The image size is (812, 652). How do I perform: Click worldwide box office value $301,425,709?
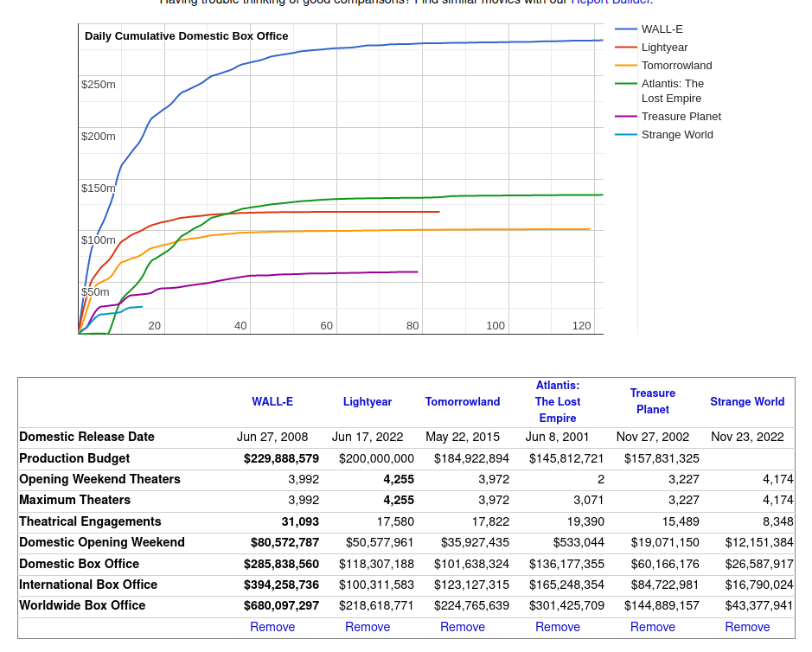tap(566, 606)
